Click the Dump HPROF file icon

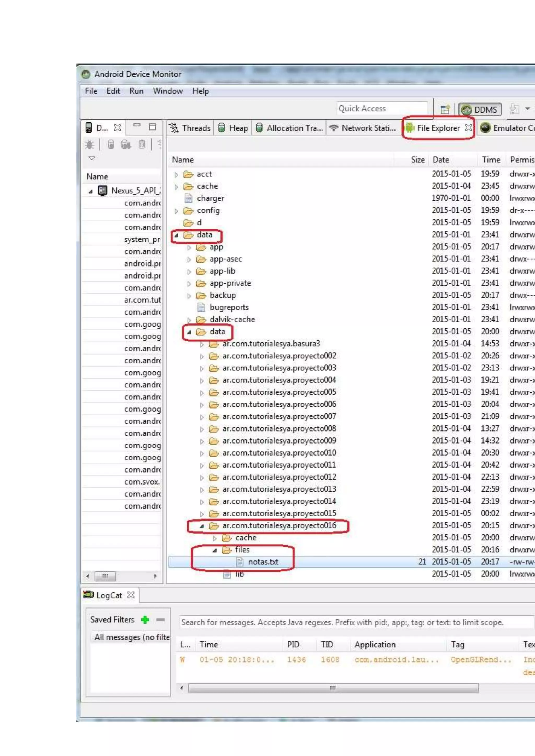[x=126, y=145]
